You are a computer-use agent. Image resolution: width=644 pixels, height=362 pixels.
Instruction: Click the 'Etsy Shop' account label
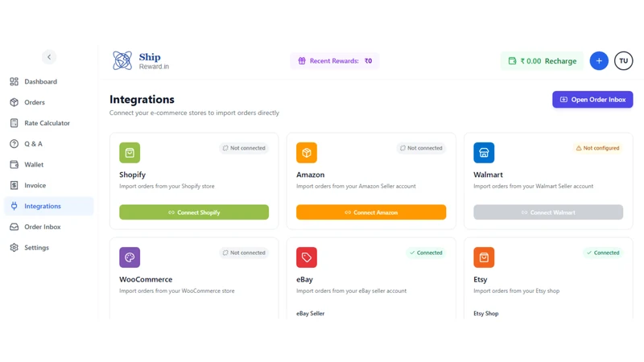[x=486, y=314]
